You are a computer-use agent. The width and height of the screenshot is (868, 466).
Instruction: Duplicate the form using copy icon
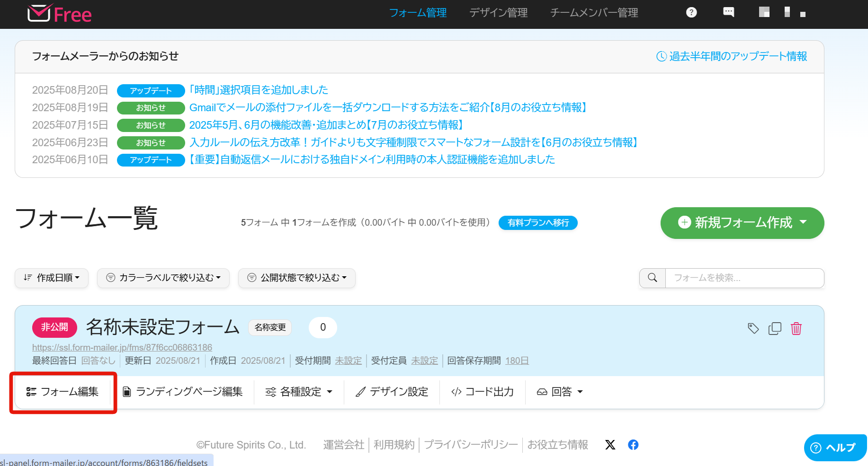pyautogui.click(x=775, y=328)
